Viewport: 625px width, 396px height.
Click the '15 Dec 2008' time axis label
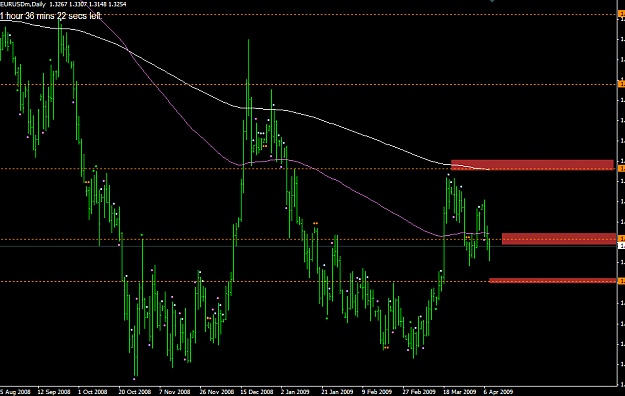click(x=257, y=392)
